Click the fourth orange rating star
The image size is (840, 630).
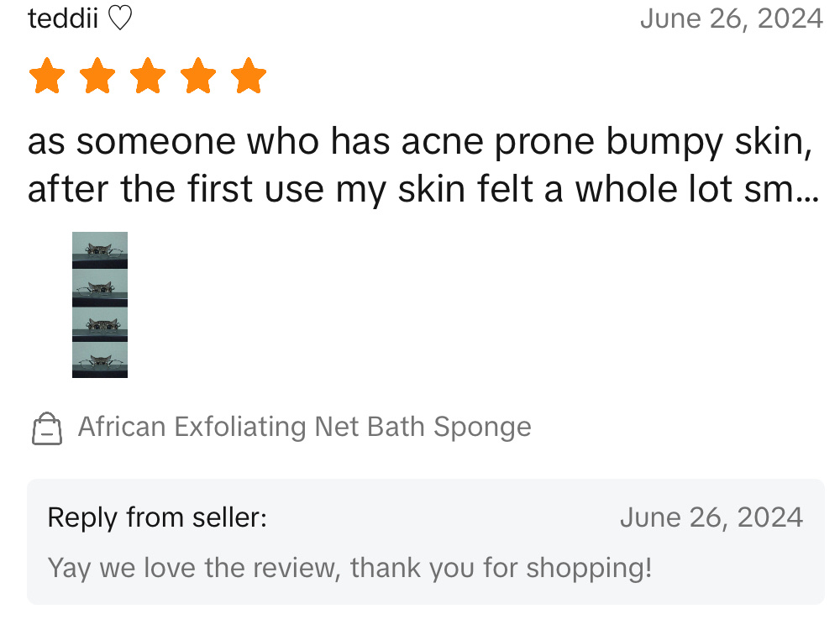coord(198,76)
